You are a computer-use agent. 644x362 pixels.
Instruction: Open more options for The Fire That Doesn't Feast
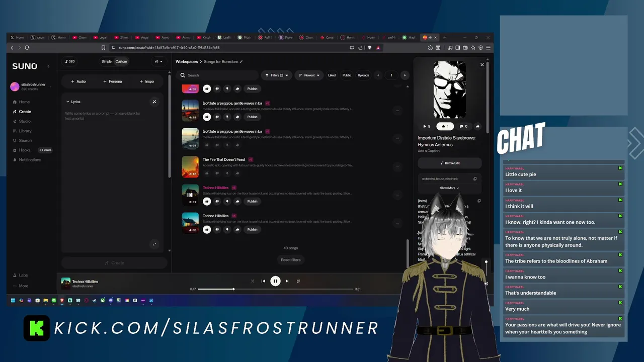[397, 166]
